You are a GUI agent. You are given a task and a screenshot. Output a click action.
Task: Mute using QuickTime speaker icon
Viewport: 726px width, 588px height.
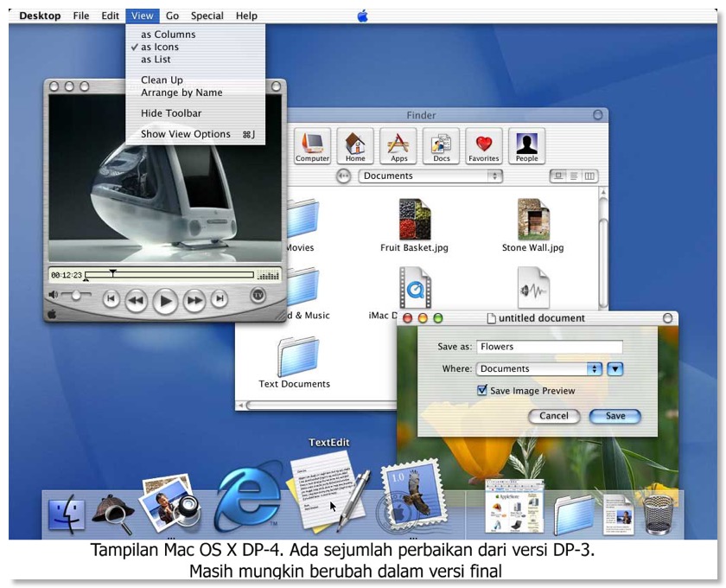click(54, 295)
